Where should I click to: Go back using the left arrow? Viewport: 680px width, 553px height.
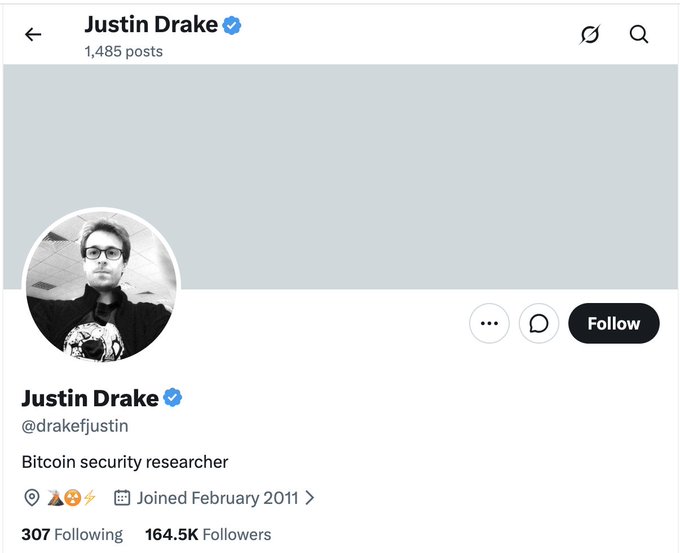(33, 34)
